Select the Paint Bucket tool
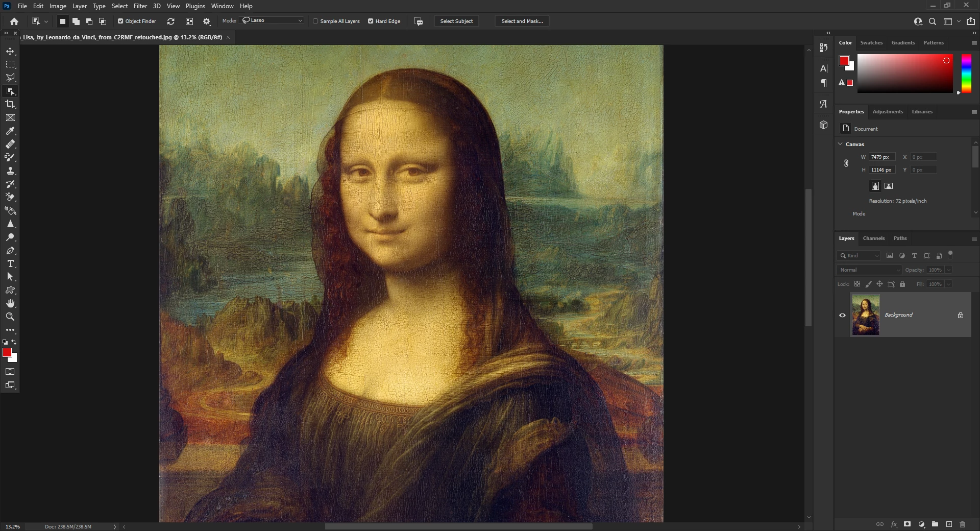This screenshot has width=980, height=531. (x=10, y=210)
